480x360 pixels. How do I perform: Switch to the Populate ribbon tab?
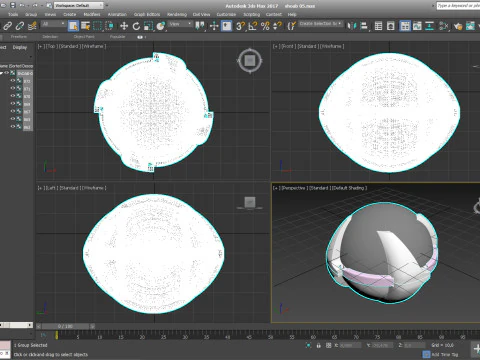tap(117, 37)
